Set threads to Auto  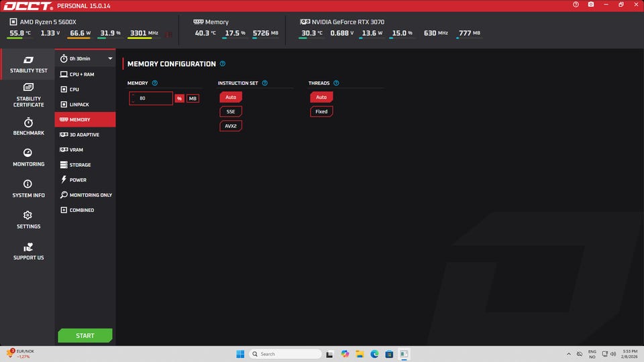[x=321, y=97]
